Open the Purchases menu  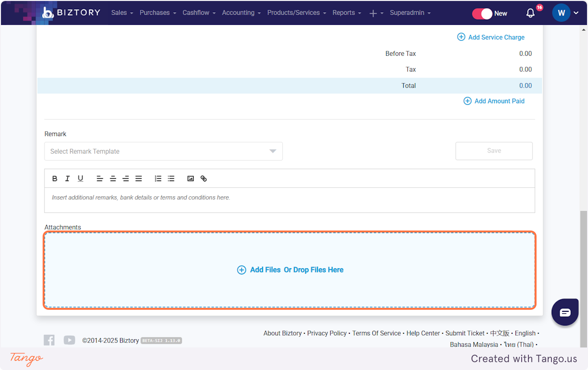[x=158, y=13]
